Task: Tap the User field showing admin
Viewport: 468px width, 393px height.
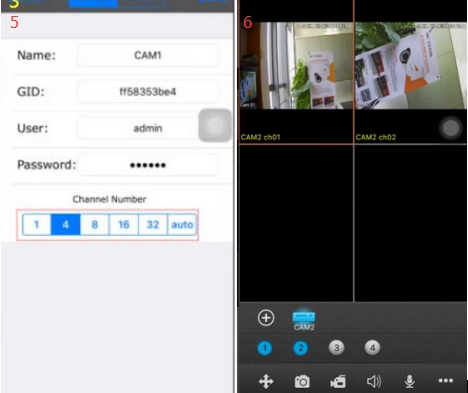Action: coord(148,128)
